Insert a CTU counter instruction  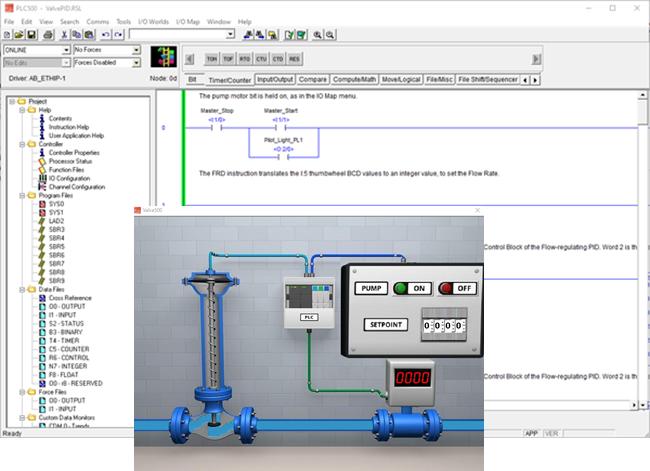click(261, 59)
